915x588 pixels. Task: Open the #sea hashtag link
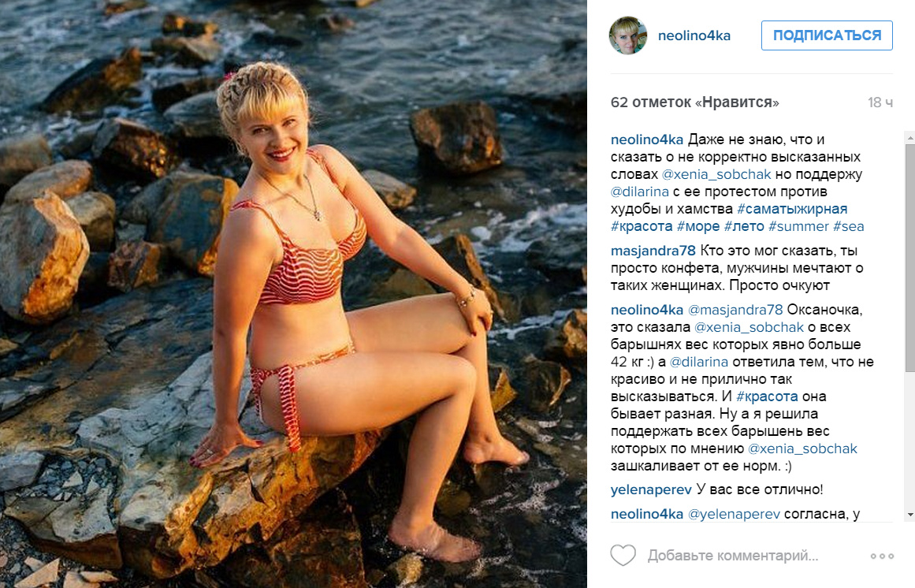click(849, 226)
